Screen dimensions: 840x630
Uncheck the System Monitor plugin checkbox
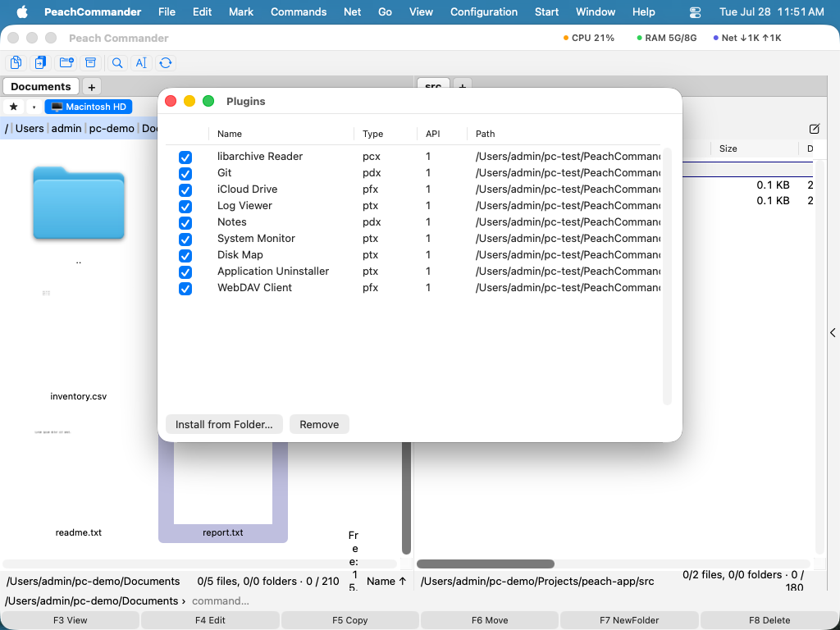pyautogui.click(x=185, y=239)
